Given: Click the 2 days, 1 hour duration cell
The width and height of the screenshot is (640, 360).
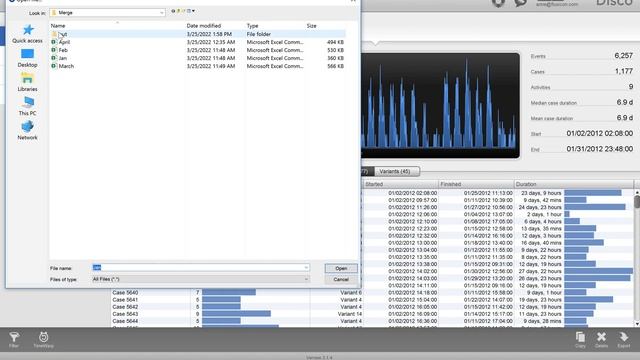Looking at the screenshot, I should [544, 214].
